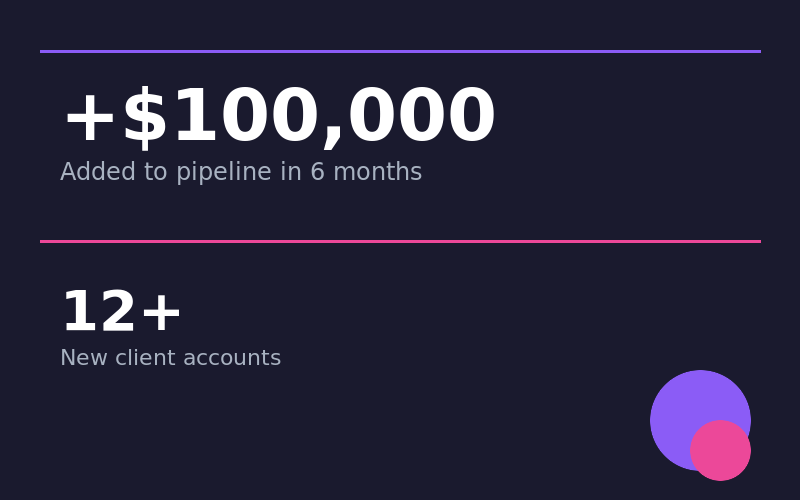Click the digit 6 in the caption
Screen dimensions: 800x500
(x=317, y=173)
